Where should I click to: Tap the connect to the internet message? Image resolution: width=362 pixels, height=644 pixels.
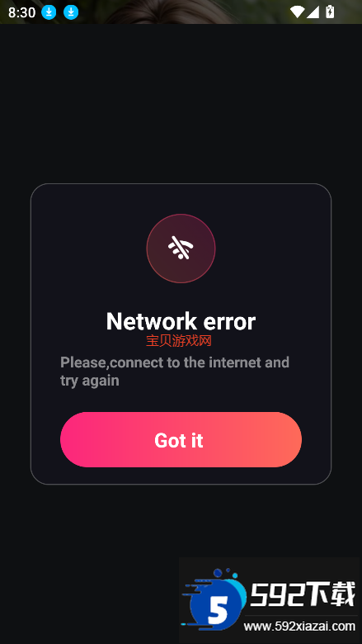175,372
